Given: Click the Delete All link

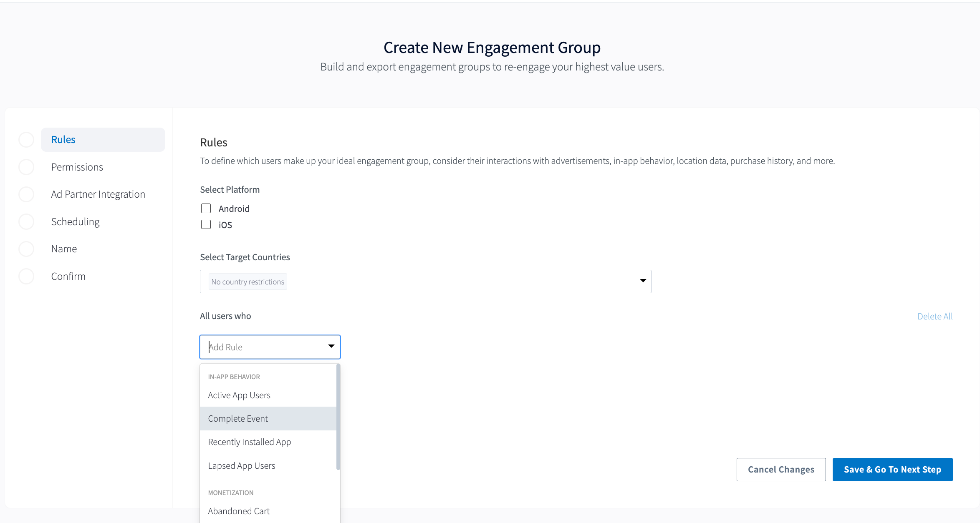Looking at the screenshot, I should [x=935, y=317].
